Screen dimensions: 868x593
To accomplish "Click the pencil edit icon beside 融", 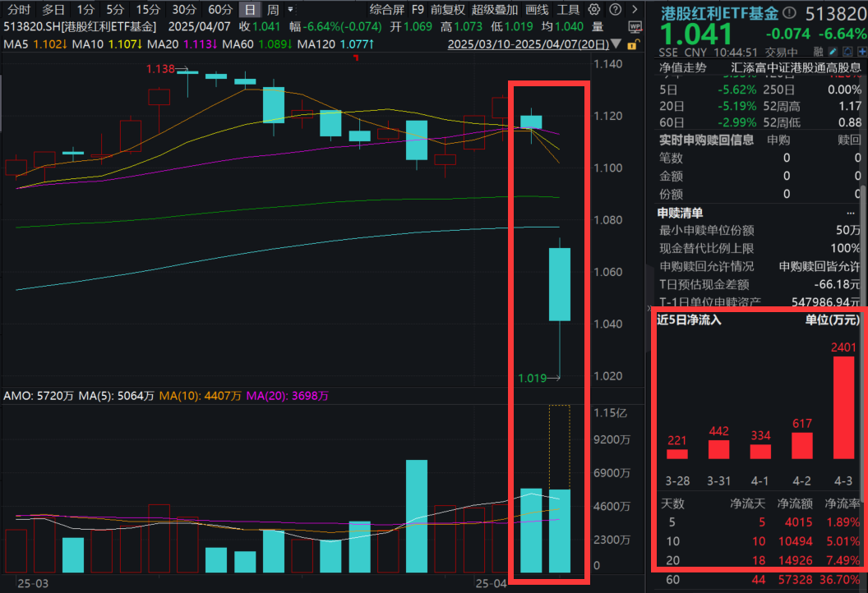I will point(833,52).
